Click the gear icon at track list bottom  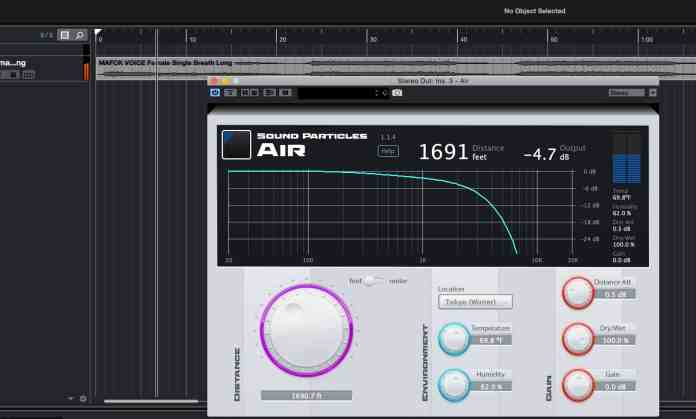coord(83,399)
